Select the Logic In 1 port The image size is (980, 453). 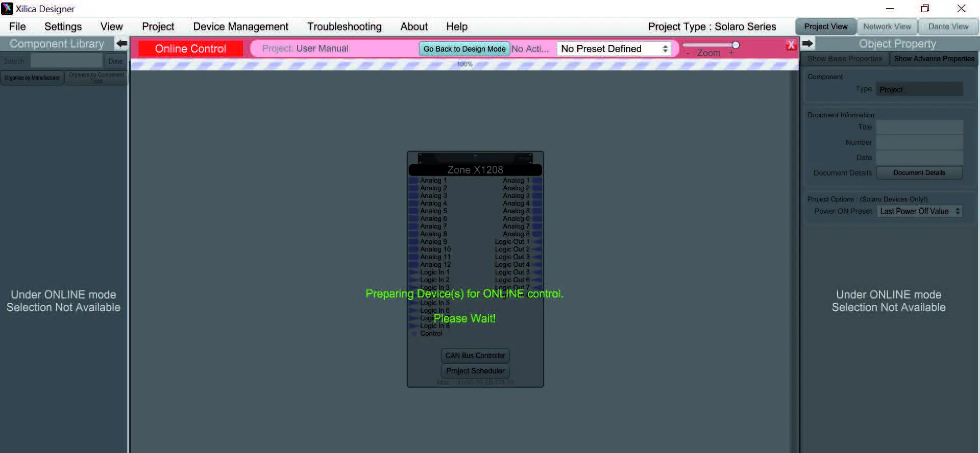point(413,272)
